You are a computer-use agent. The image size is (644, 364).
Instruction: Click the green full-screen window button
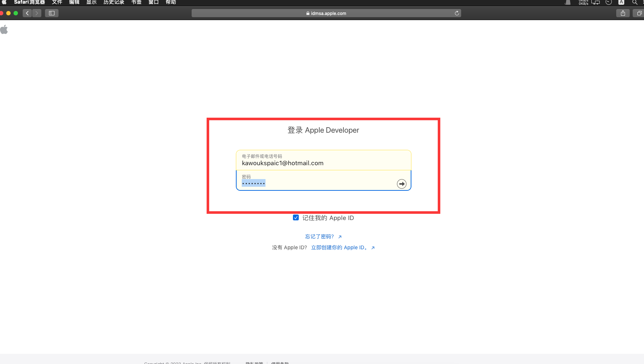(x=16, y=13)
